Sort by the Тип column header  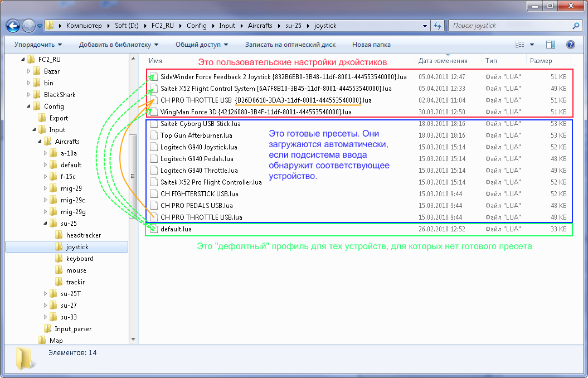[x=491, y=61]
